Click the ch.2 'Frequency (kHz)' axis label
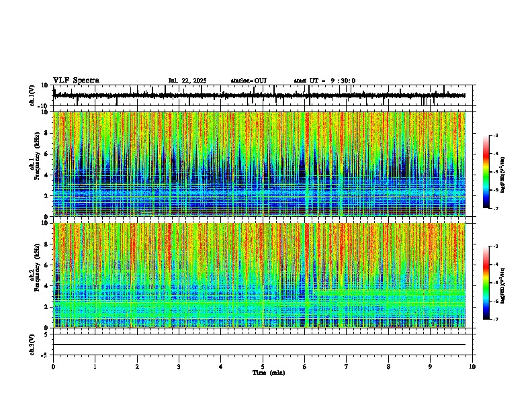The image size is (532, 411). tap(38, 267)
